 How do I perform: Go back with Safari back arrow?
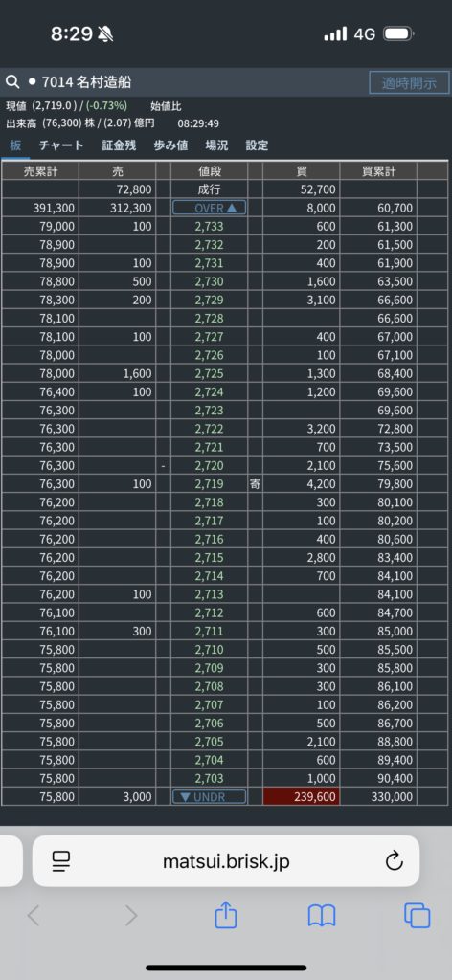[34, 916]
